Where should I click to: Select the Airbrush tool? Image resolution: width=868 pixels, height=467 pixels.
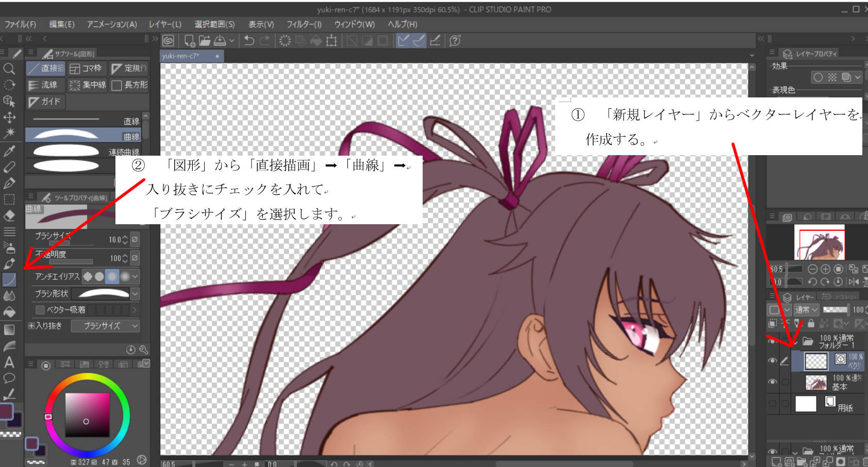(x=9, y=248)
